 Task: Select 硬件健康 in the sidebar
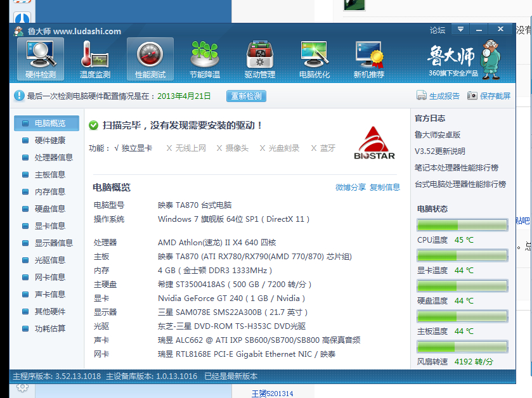click(46, 140)
